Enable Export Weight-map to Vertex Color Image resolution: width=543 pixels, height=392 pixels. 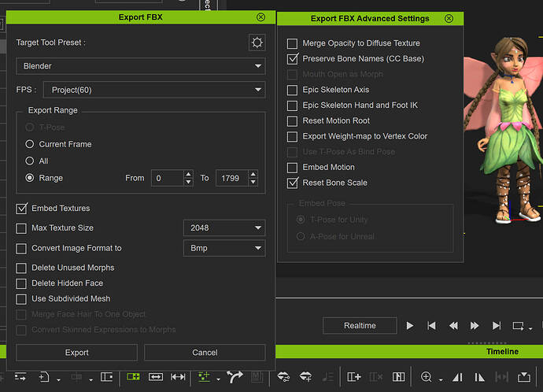[292, 136]
